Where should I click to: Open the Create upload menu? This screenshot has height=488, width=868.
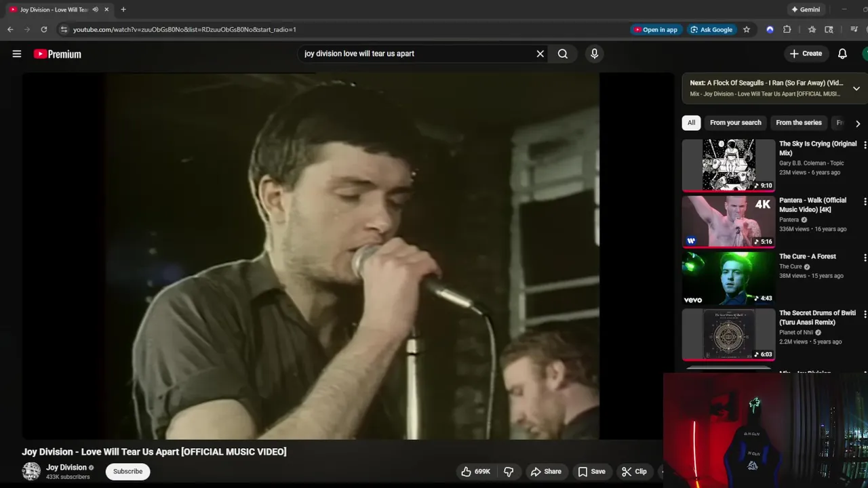[x=806, y=54]
